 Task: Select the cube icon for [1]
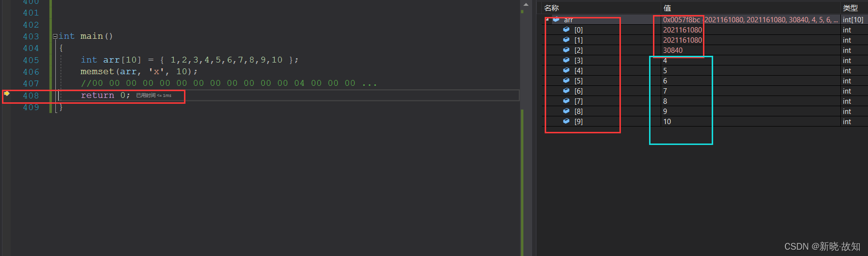566,40
